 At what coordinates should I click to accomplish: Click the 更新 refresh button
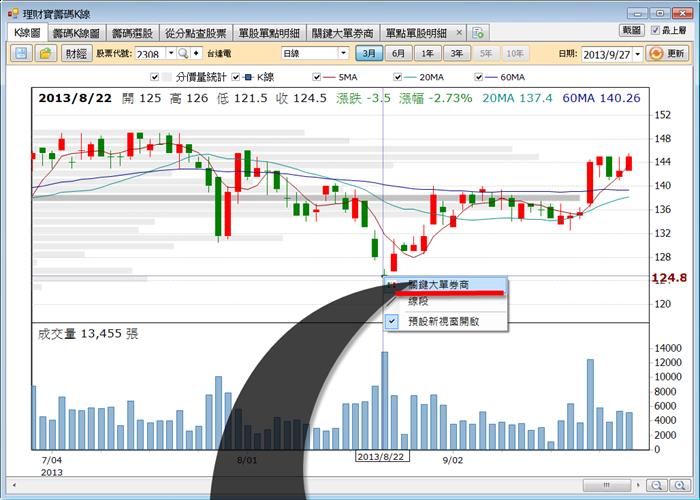coord(667,54)
